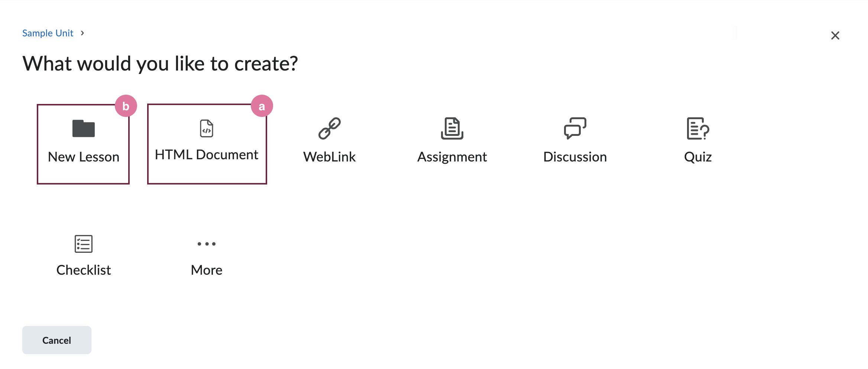
Task: Open the Sample Unit breadcrumb link
Action: pyautogui.click(x=48, y=33)
